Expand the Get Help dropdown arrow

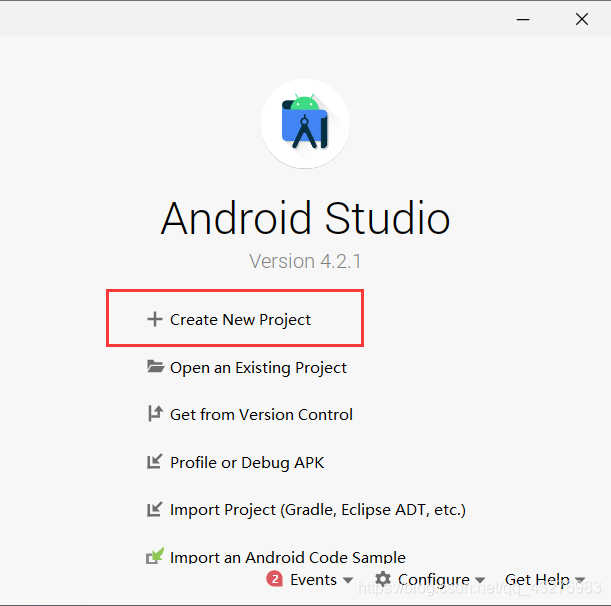580,581
